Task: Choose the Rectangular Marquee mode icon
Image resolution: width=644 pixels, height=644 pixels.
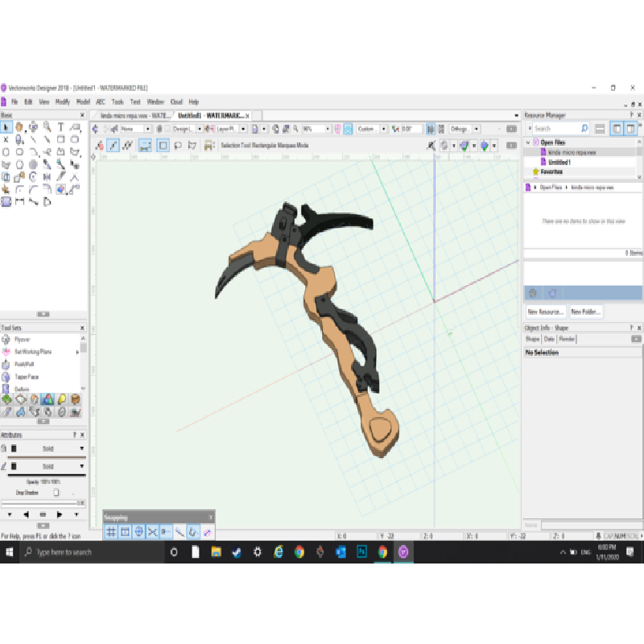Action: [163, 146]
